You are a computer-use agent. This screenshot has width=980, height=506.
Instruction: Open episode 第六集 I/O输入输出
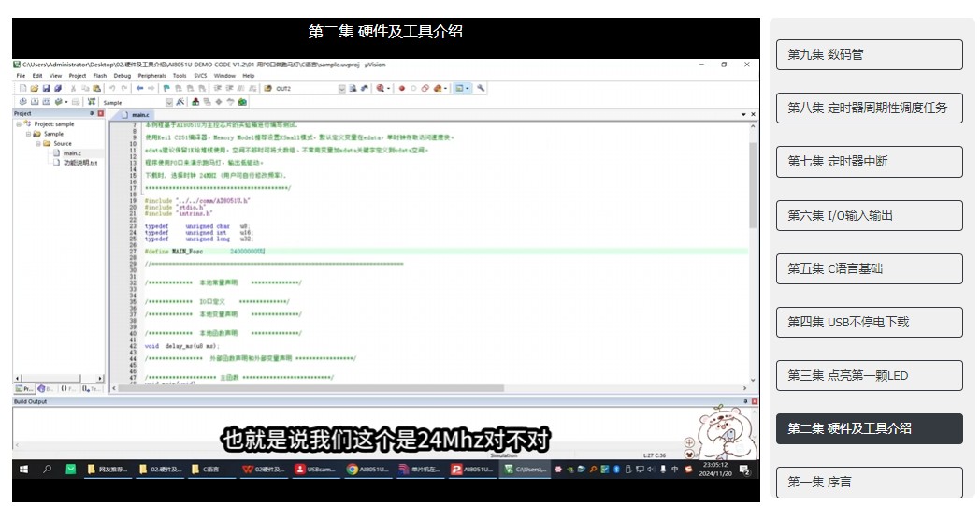coord(869,215)
